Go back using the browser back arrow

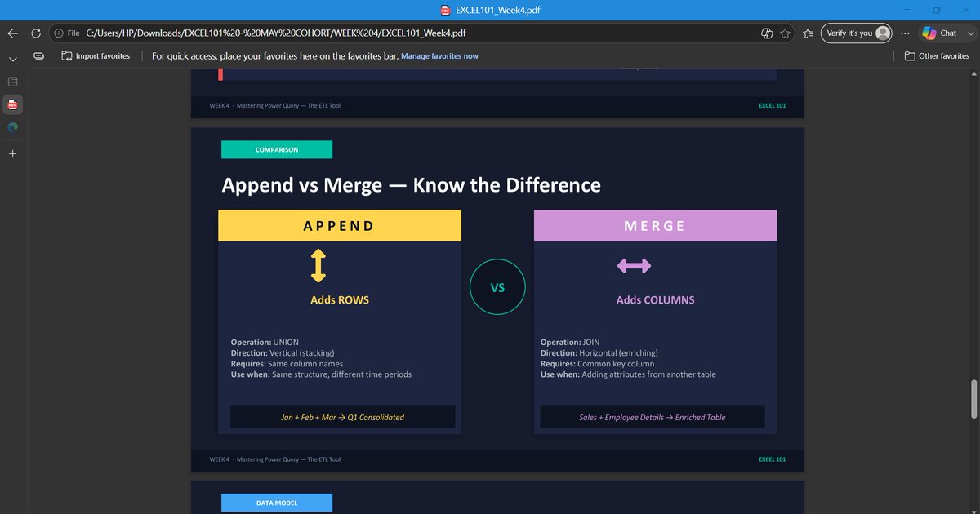pos(13,33)
